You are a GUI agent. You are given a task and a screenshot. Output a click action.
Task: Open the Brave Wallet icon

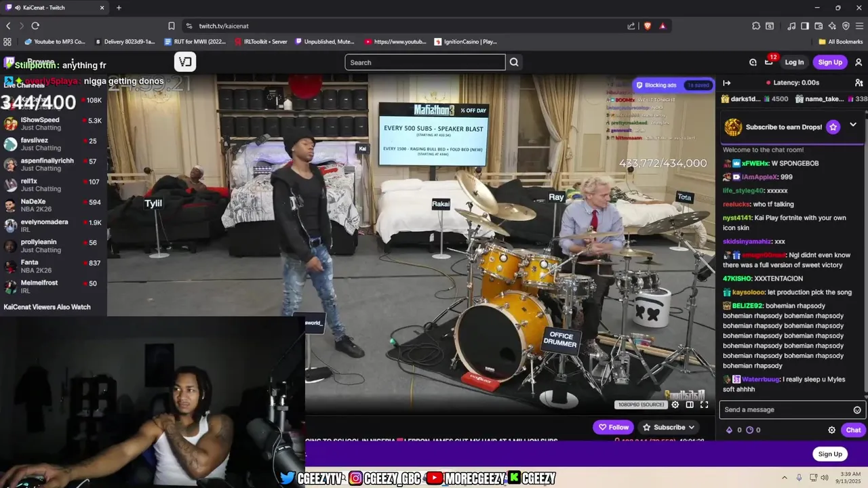(818, 26)
